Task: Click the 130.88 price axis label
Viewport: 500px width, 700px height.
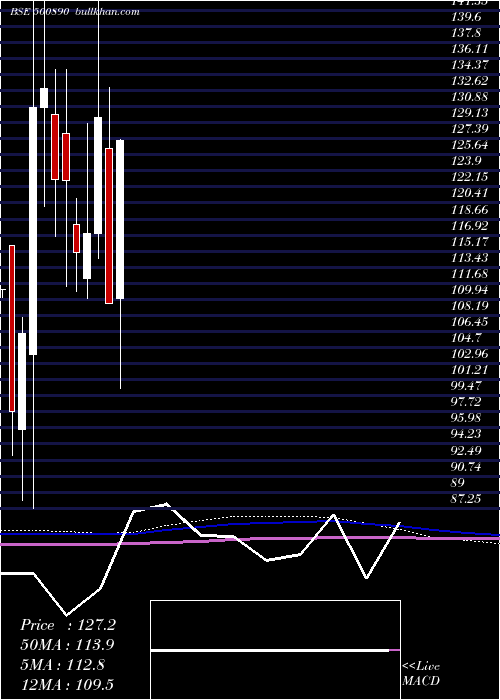Action: click(x=469, y=97)
